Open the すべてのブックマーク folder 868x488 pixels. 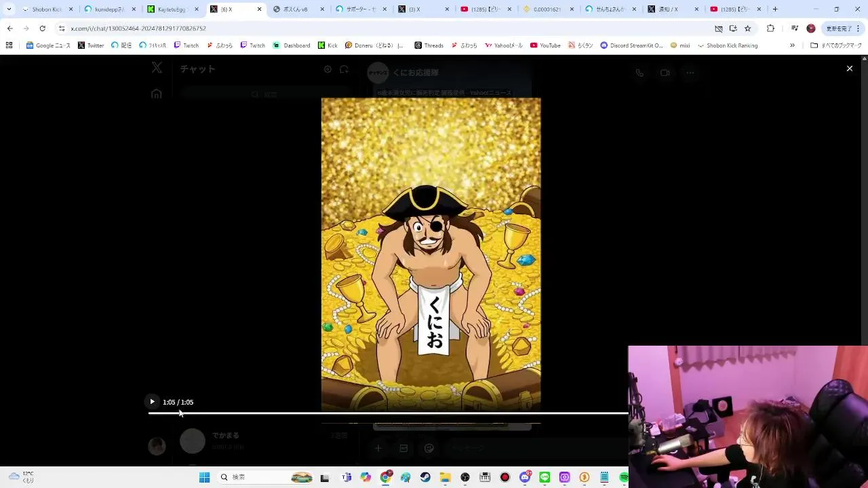pyautogui.click(x=836, y=45)
